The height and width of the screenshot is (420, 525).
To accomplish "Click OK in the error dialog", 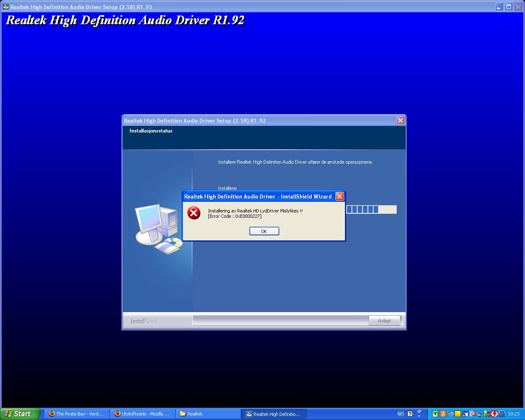I will click(x=264, y=231).
